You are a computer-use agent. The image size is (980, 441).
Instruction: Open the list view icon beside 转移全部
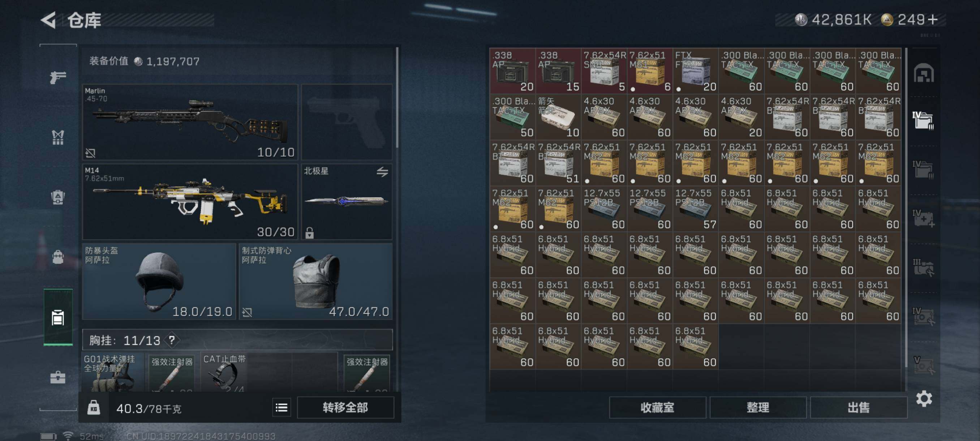281,407
